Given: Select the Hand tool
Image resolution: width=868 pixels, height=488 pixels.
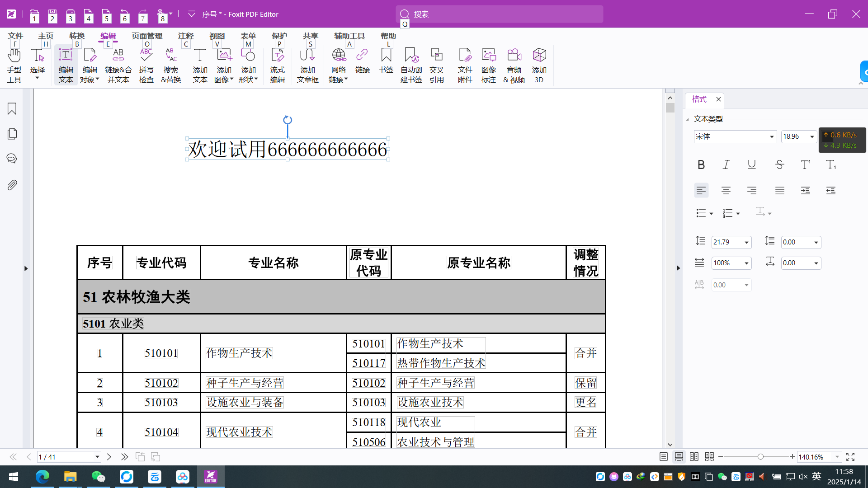Looking at the screenshot, I should pyautogui.click(x=14, y=66).
